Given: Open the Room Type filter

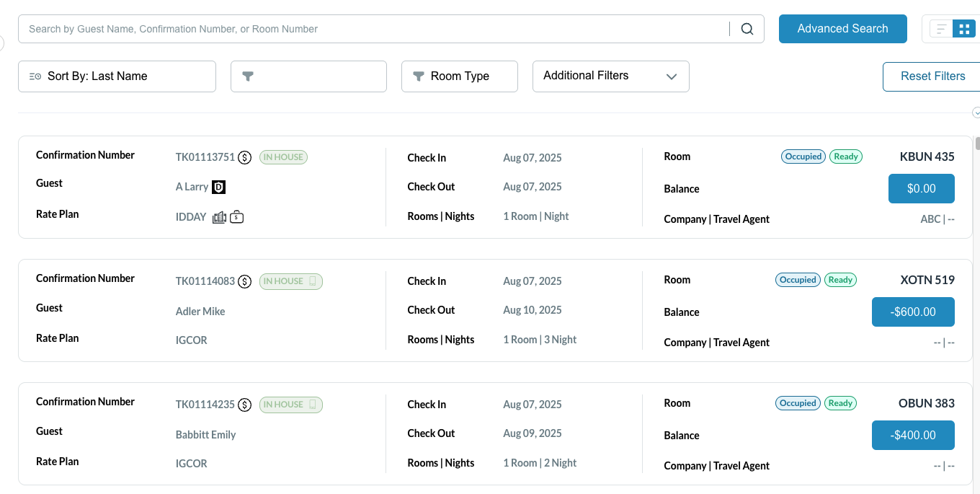Looking at the screenshot, I should pyautogui.click(x=459, y=76).
